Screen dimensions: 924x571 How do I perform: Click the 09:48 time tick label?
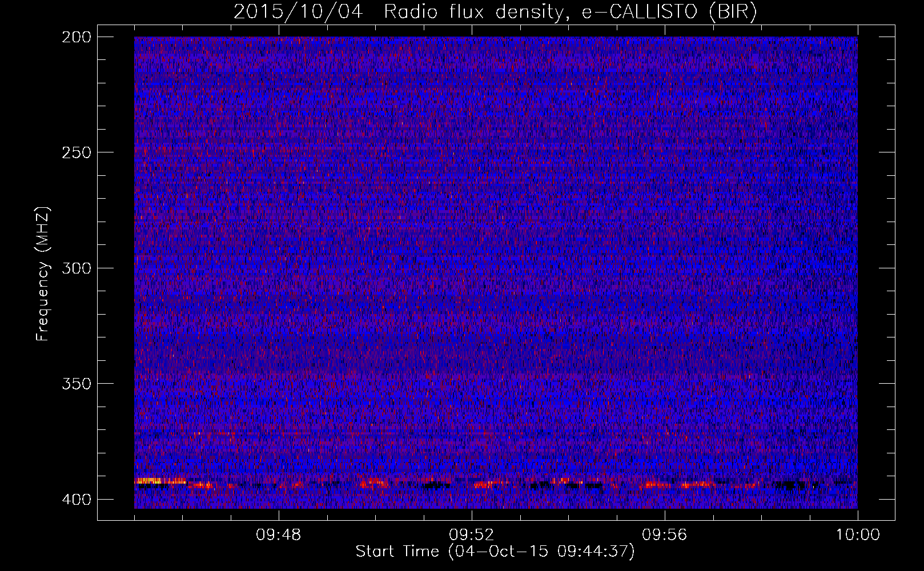coord(279,535)
